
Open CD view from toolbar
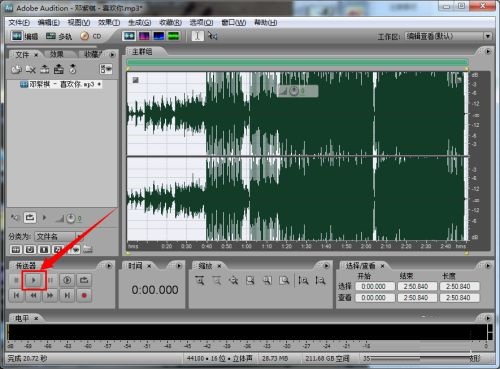coord(91,36)
